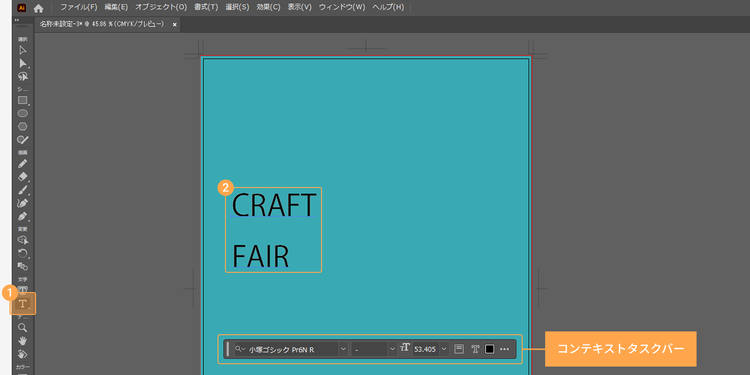Click the area type options icon
Viewport: 750px width, 375px height.
tap(458, 349)
